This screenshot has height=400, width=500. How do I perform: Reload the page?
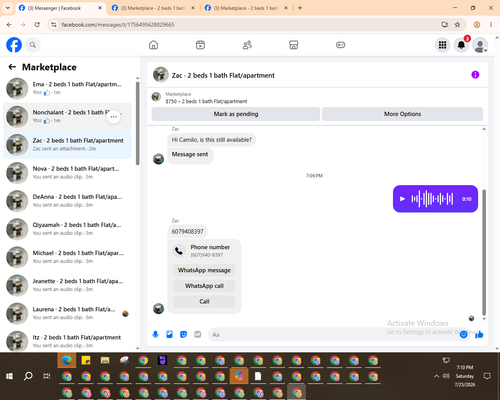(x=37, y=25)
